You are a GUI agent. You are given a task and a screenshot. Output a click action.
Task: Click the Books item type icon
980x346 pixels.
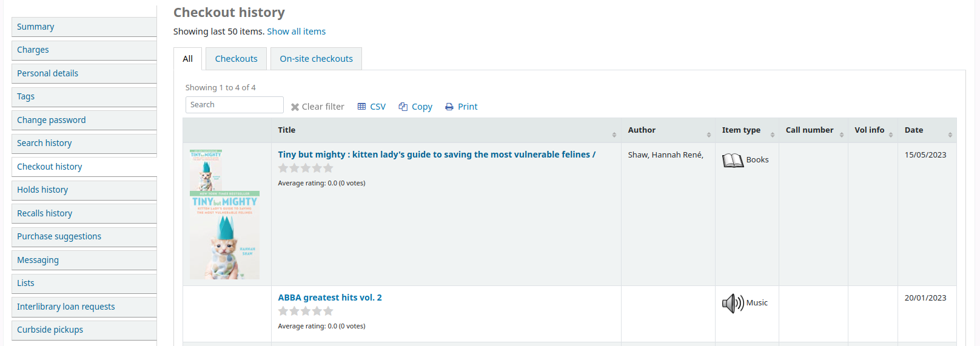click(733, 160)
